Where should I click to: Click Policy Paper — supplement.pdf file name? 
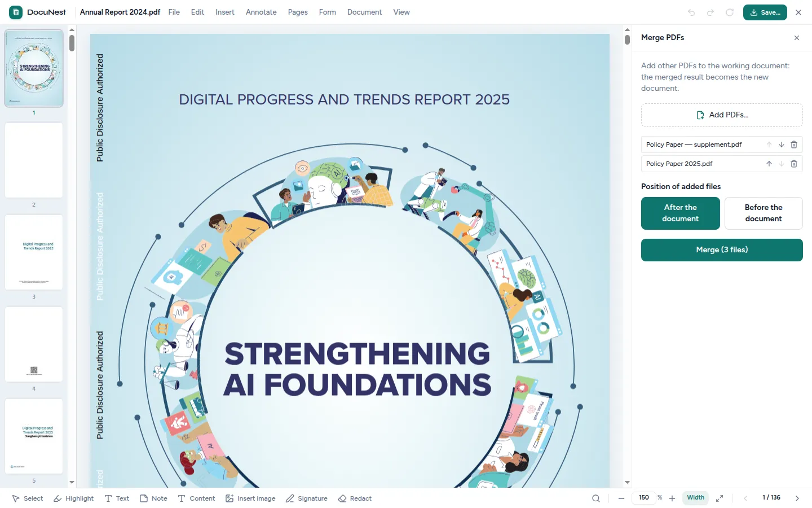pyautogui.click(x=694, y=144)
